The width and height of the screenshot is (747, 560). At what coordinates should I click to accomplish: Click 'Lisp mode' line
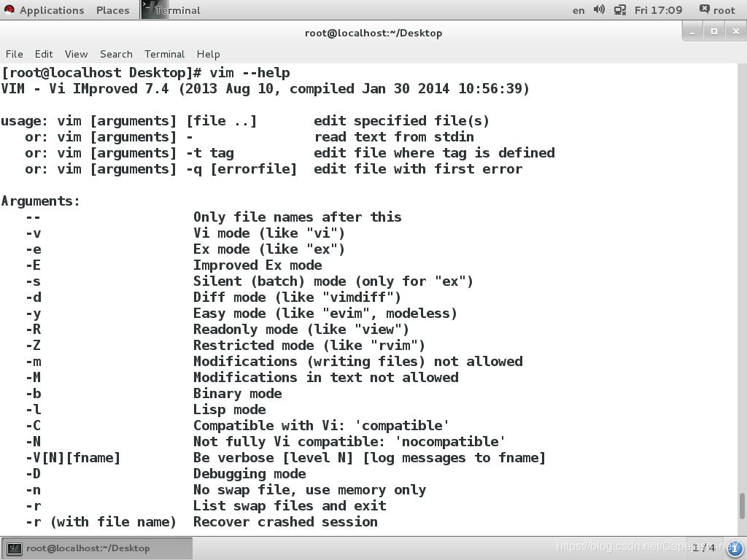click(x=230, y=410)
